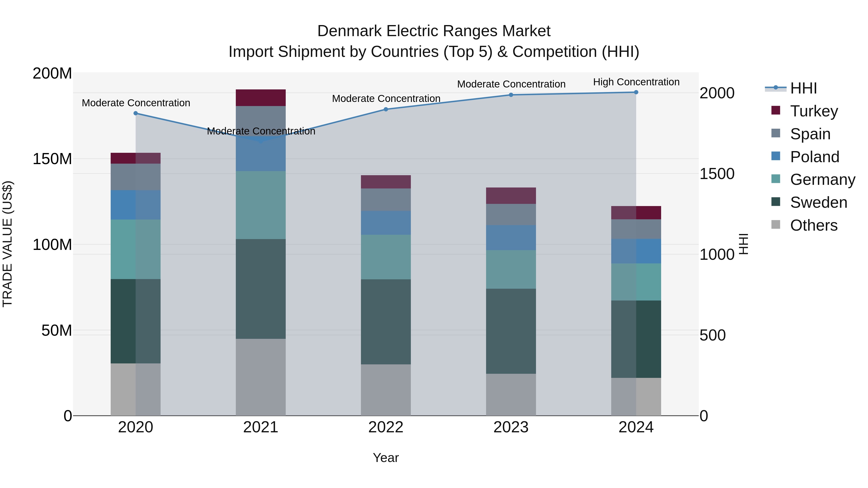868x488 pixels.
Task: Click the 2000 HHI axis tick
Action: click(717, 93)
